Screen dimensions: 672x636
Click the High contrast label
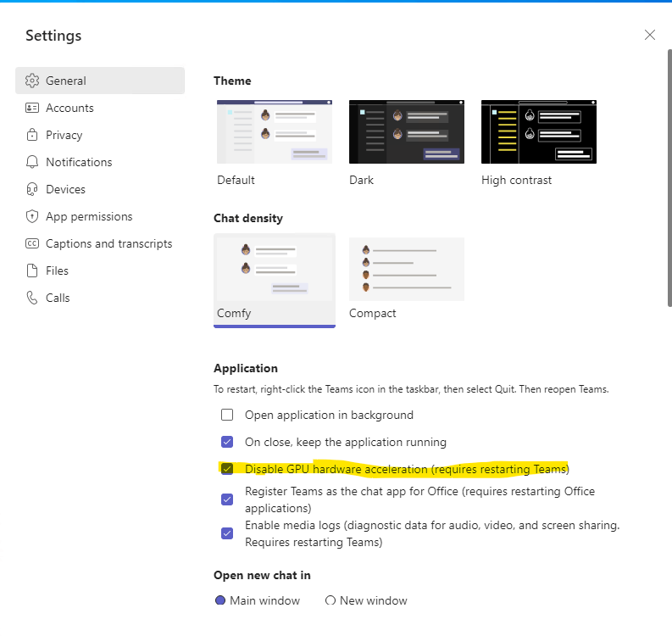pos(516,180)
